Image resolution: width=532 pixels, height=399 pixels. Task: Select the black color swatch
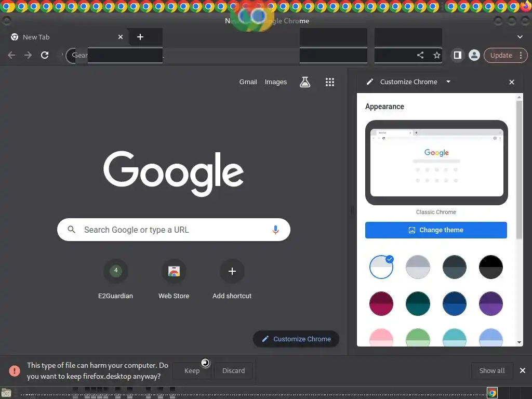pos(490,267)
